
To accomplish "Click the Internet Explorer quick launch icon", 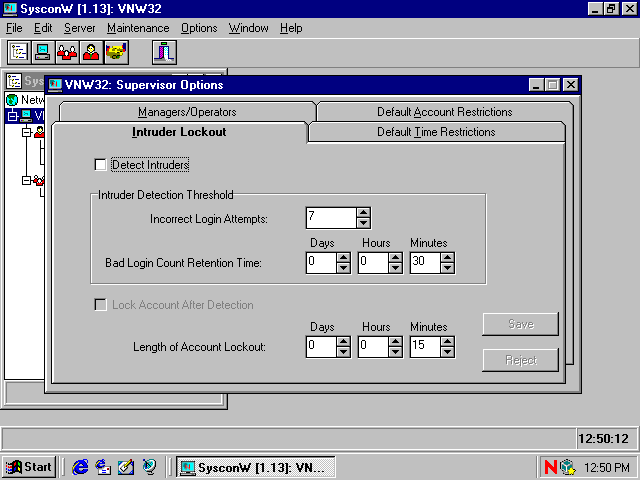I will pos(80,467).
